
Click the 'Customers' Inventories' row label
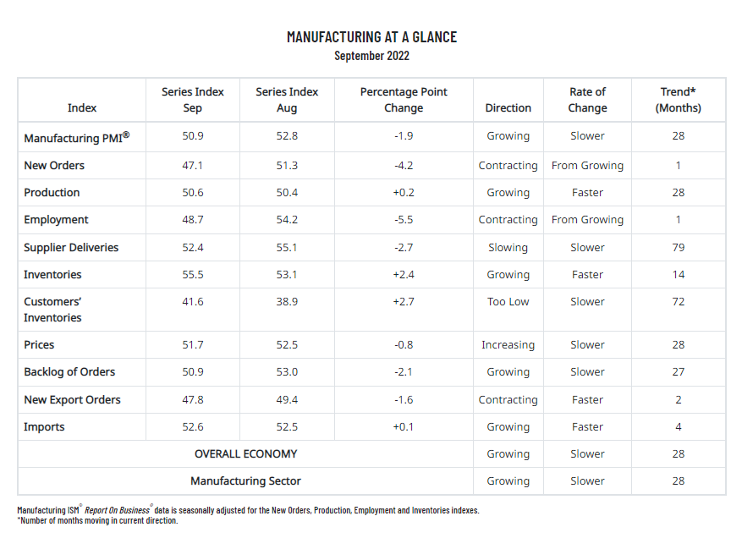(x=52, y=310)
